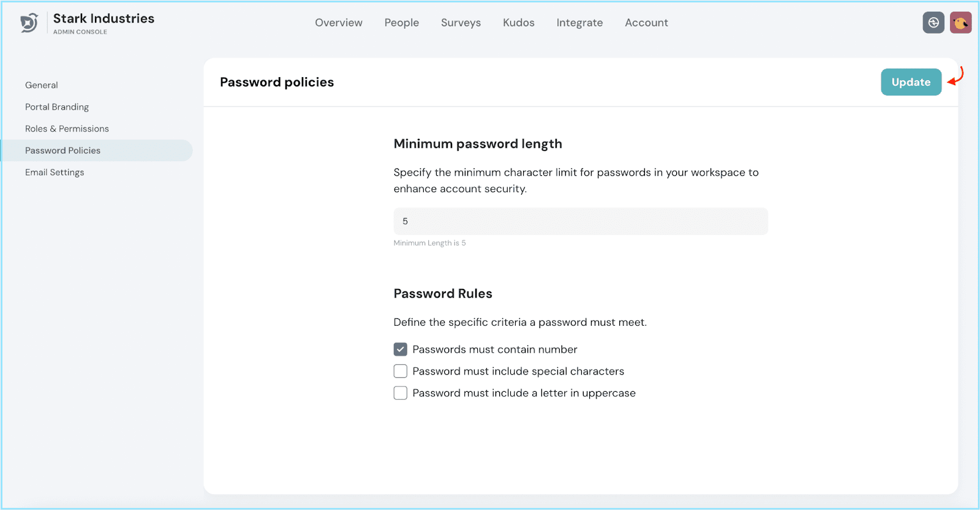The height and width of the screenshot is (510, 980).
Task: Enable Password must include a letter in uppercase
Action: [401, 393]
